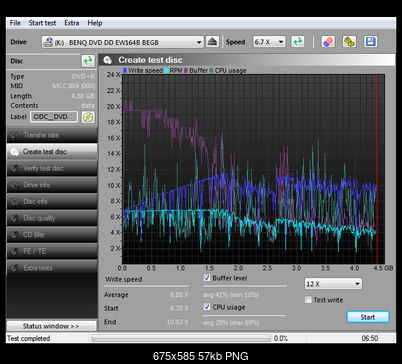
Task: Save results with the floppy disk icon
Action: click(371, 42)
